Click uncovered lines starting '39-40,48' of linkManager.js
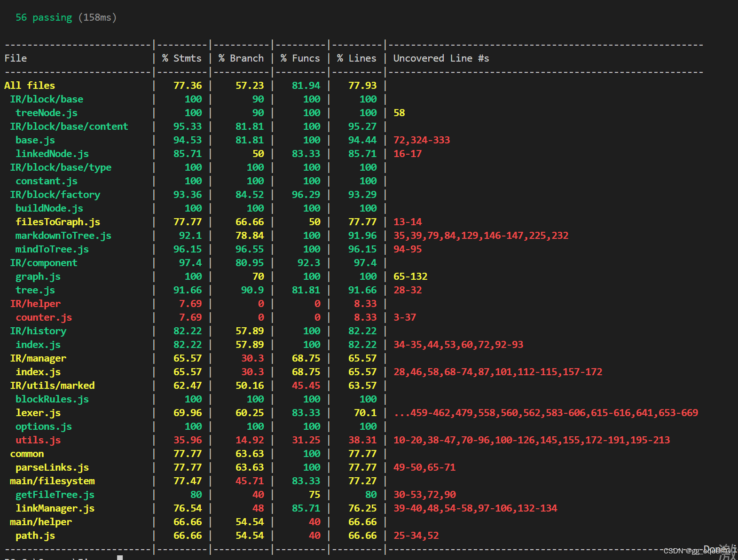This screenshot has width=738, height=560. [475, 508]
